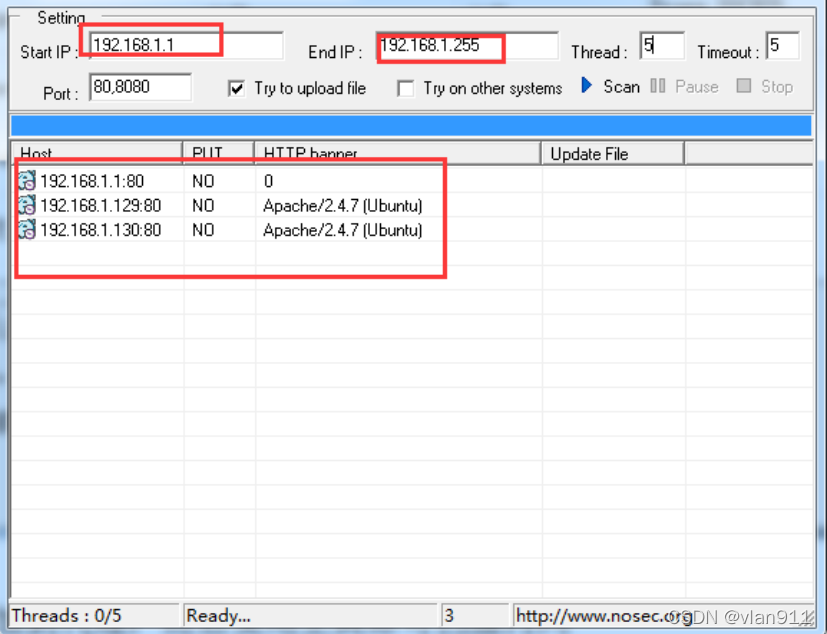Click the icon beside 192.168.1.129:80
This screenshot has width=827, height=634.
(27, 205)
